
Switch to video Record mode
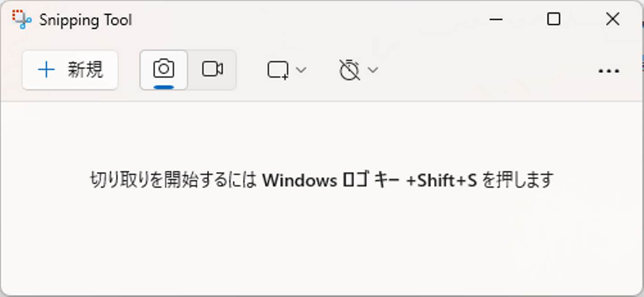click(x=212, y=70)
